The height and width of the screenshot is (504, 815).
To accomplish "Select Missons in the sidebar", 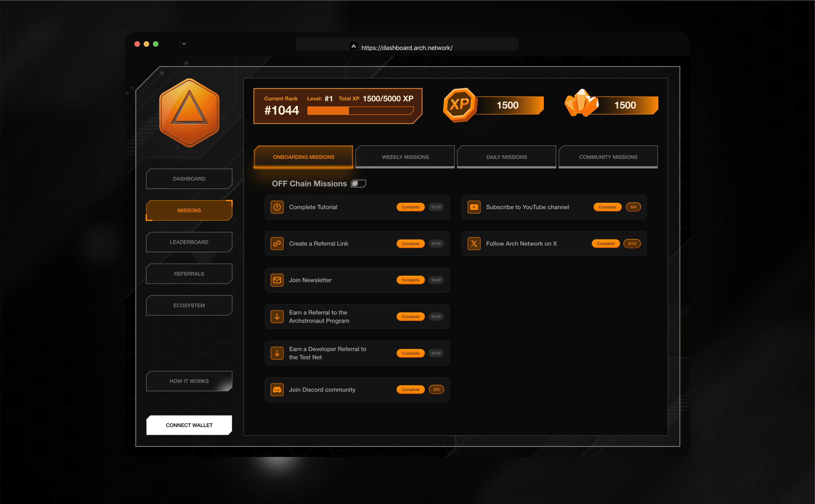I will coord(189,210).
